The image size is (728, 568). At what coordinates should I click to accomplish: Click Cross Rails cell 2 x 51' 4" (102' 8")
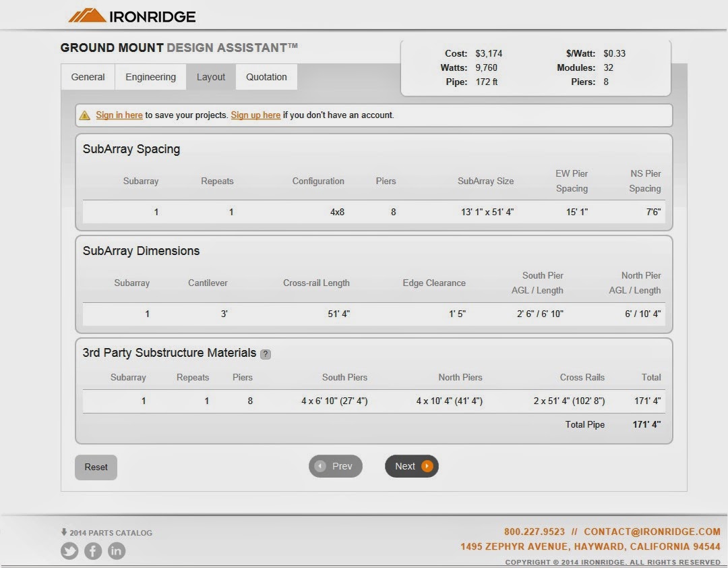(x=569, y=401)
